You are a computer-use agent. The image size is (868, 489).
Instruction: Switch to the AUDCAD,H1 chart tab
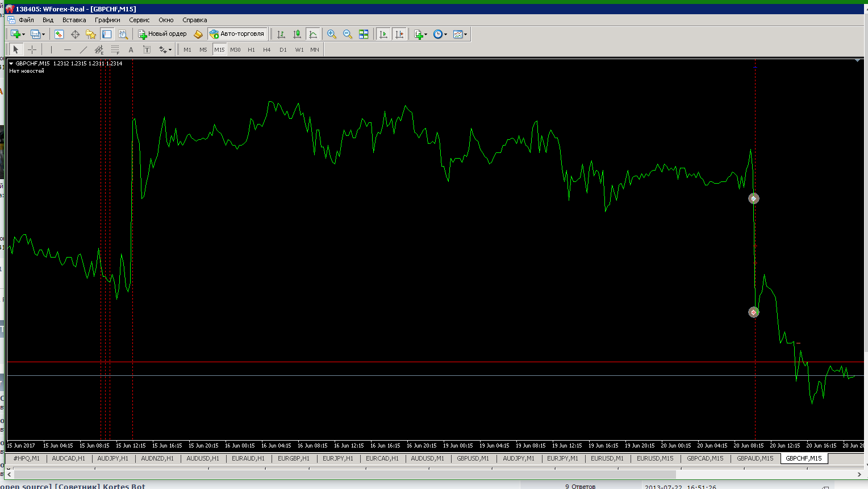pos(68,458)
